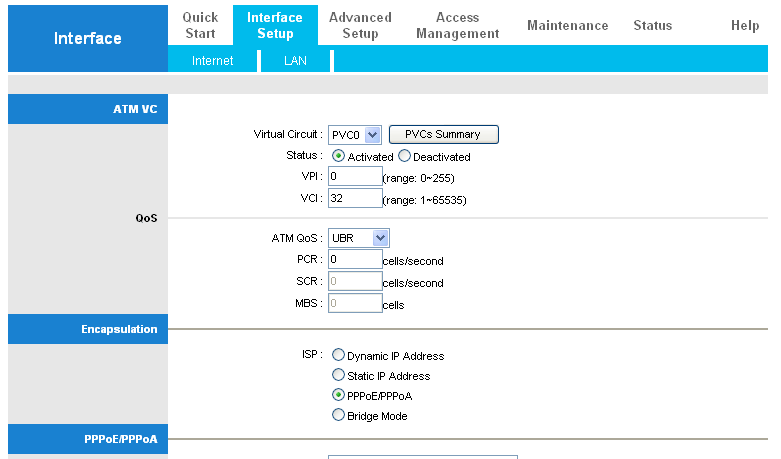The image size is (781, 459).
Task: Select the PPPoE/PPPoA ISP option
Action: point(338,395)
